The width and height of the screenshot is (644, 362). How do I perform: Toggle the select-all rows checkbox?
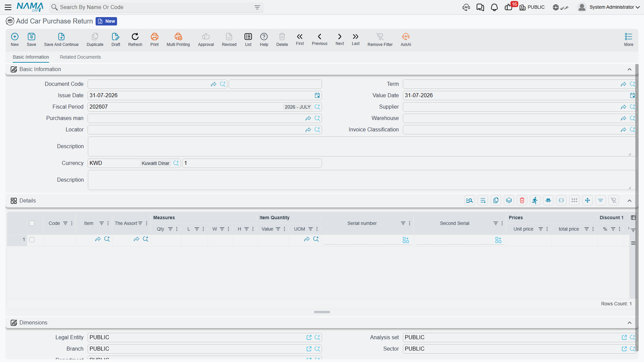click(x=32, y=223)
